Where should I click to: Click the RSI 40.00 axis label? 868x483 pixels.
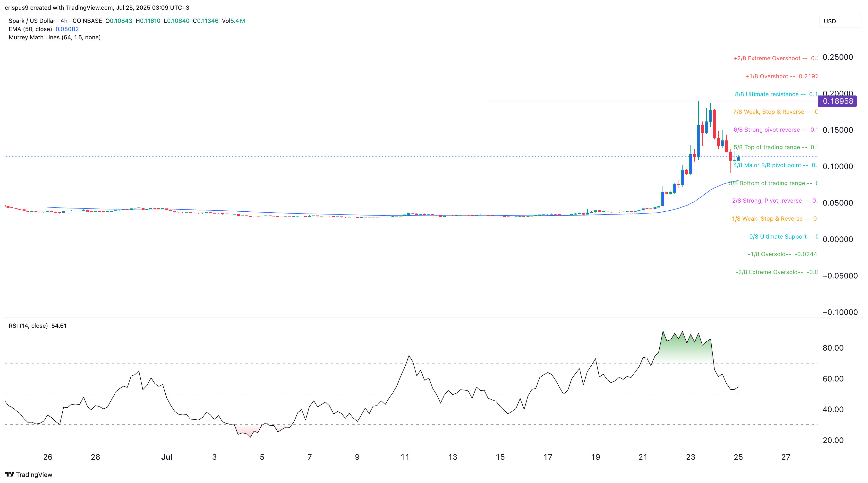(833, 409)
